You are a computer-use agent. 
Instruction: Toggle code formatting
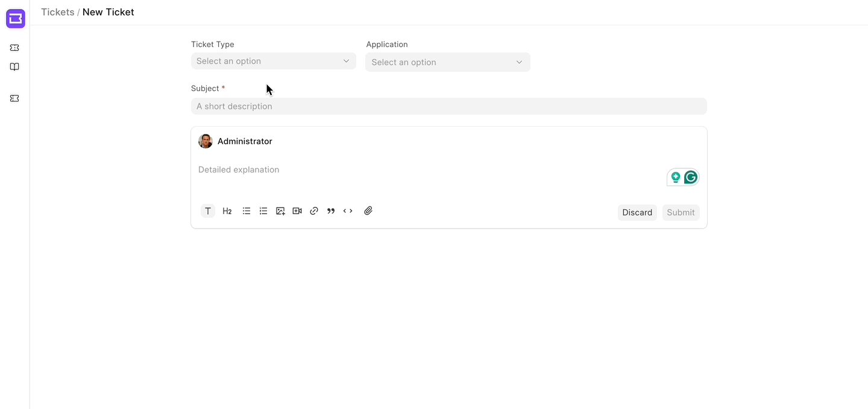348,211
